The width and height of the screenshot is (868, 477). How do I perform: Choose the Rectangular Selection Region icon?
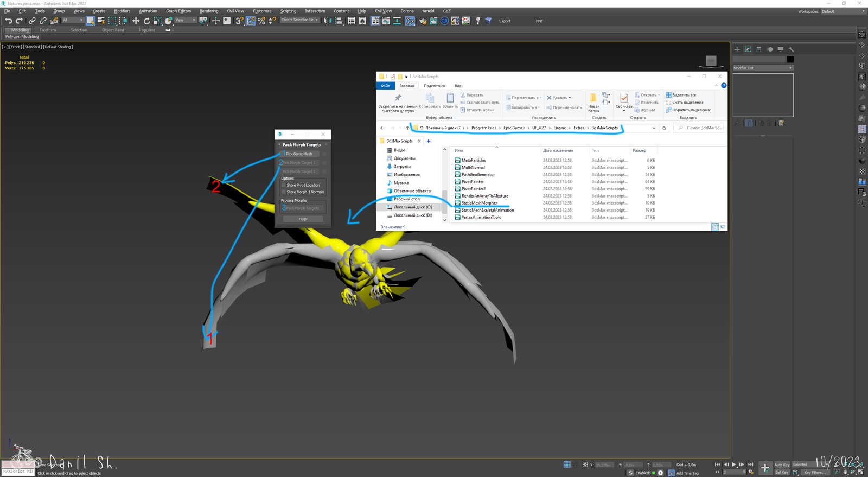(112, 21)
